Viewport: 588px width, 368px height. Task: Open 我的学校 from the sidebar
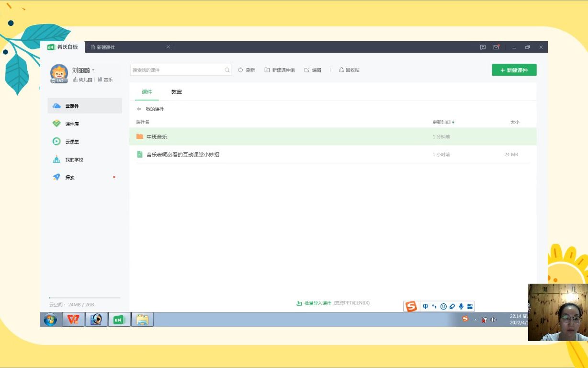(74, 160)
